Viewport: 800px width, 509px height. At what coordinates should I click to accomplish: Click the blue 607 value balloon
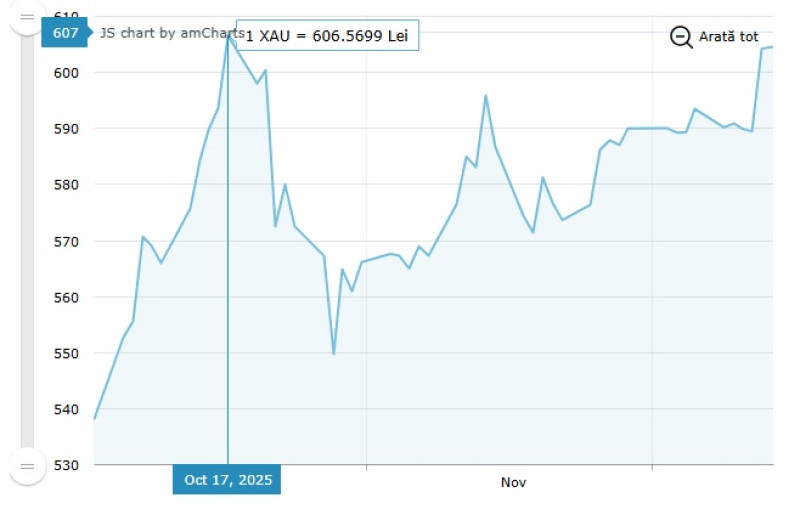coord(66,33)
